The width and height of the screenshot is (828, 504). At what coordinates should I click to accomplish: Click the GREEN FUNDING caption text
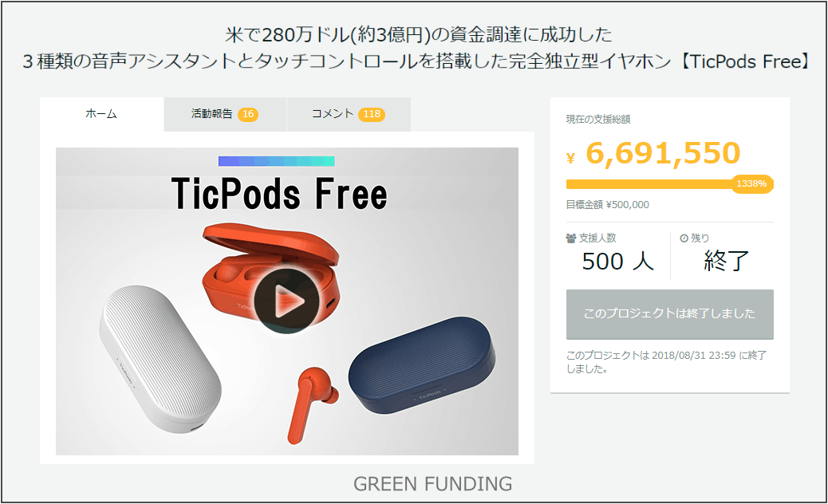pos(432,484)
